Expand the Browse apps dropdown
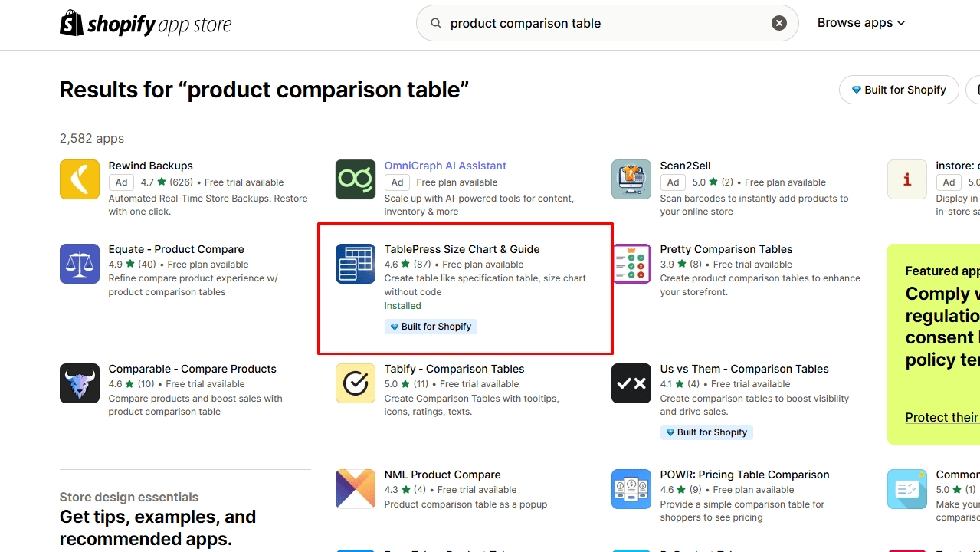The image size is (980, 552). click(861, 23)
